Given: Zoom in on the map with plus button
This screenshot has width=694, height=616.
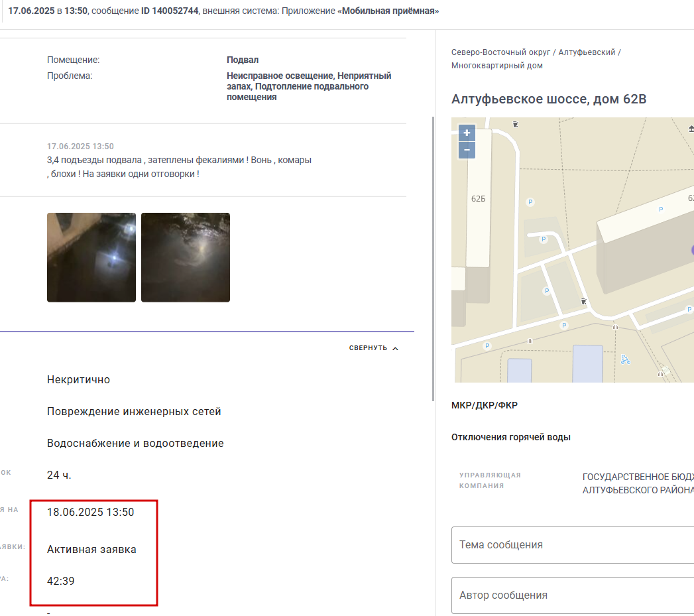Looking at the screenshot, I should [467, 133].
